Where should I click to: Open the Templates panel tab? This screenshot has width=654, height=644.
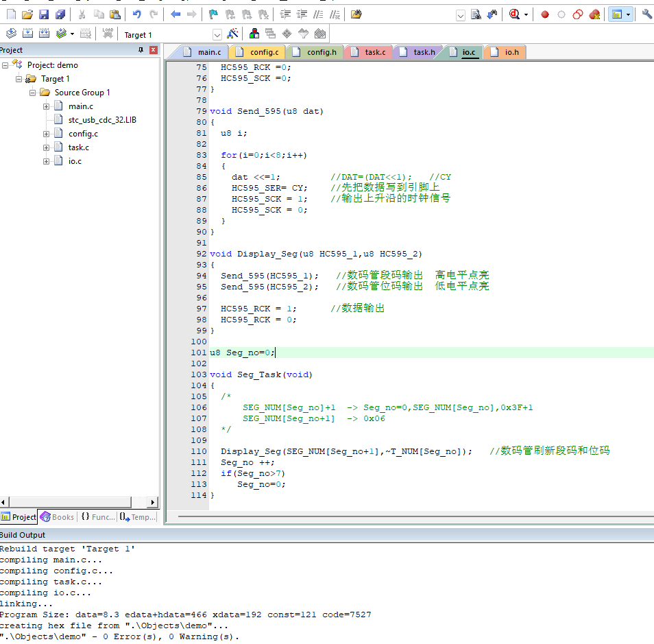tap(138, 517)
